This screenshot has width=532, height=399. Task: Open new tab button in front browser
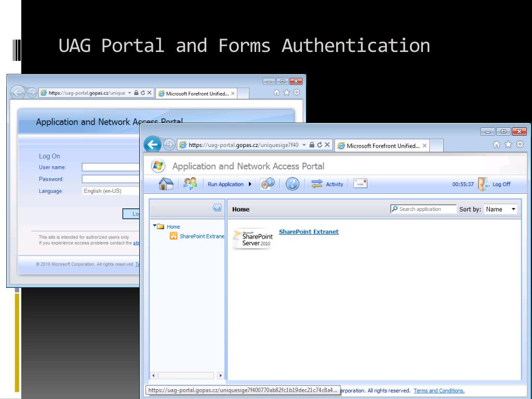[x=436, y=146]
